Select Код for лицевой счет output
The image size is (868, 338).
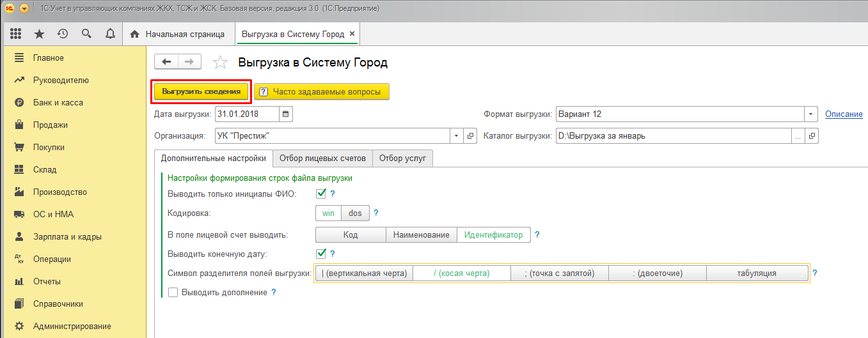351,235
